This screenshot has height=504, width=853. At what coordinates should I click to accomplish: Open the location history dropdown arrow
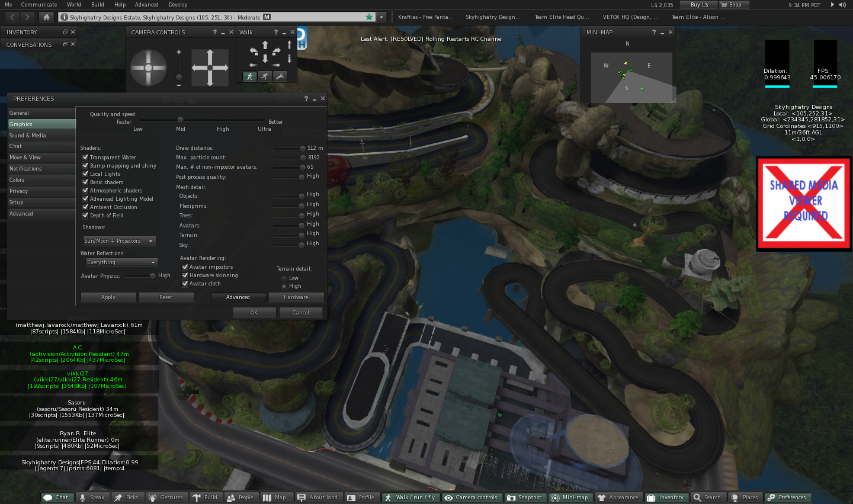click(381, 17)
